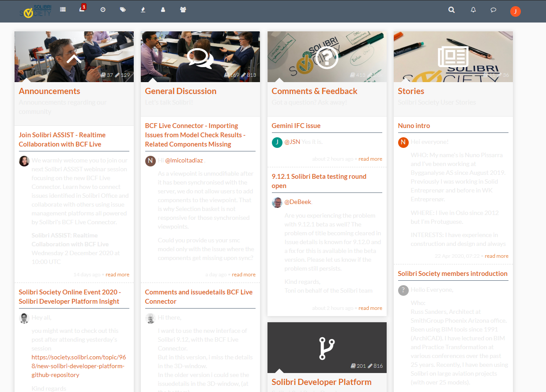Click the orange N avatar on Nuno intro

tap(403, 142)
